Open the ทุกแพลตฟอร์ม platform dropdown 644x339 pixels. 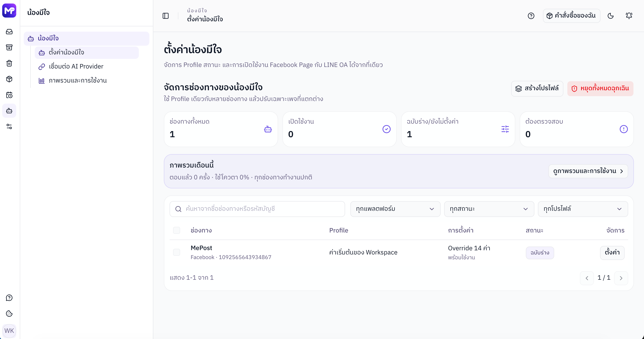click(395, 209)
